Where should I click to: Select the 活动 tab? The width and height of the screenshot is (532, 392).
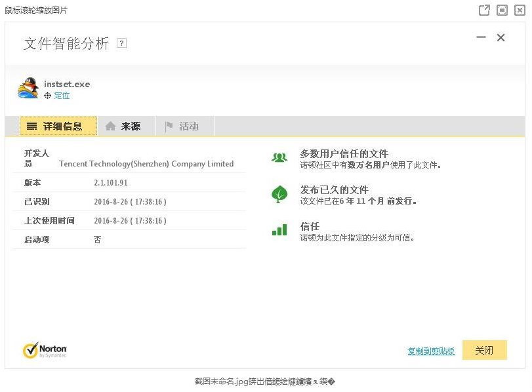point(182,127)
